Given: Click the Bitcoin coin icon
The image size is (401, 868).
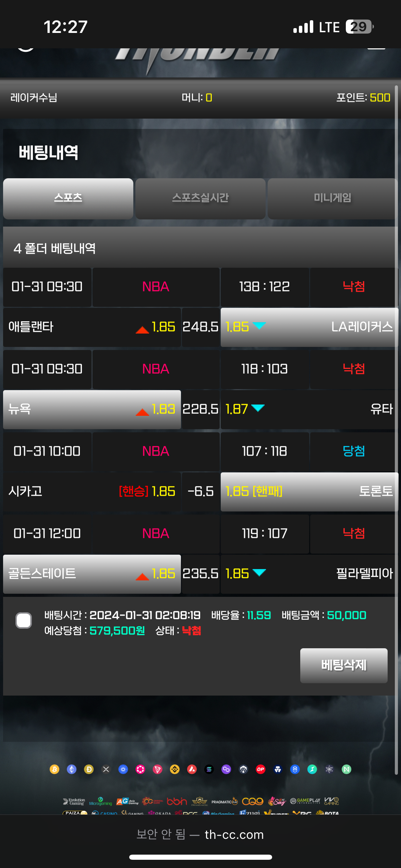Looking at the screenshot, I should [x=54, y=770].
